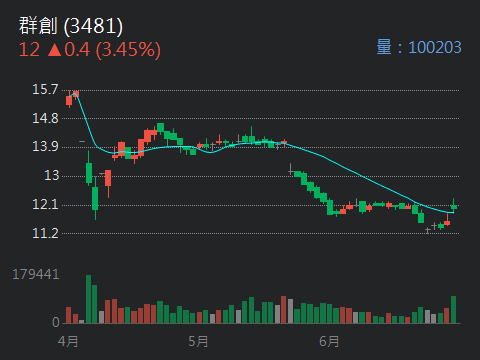Click the 14.8 price axis label
480x360 pixels.
pyautogui.click(x=45, y=118)
